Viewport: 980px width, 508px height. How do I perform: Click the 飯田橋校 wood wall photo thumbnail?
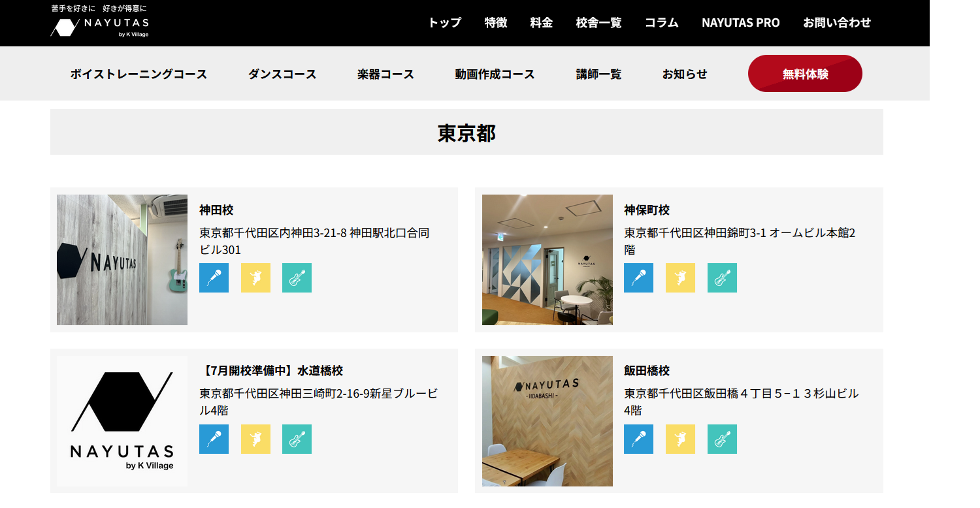(547, 421)
